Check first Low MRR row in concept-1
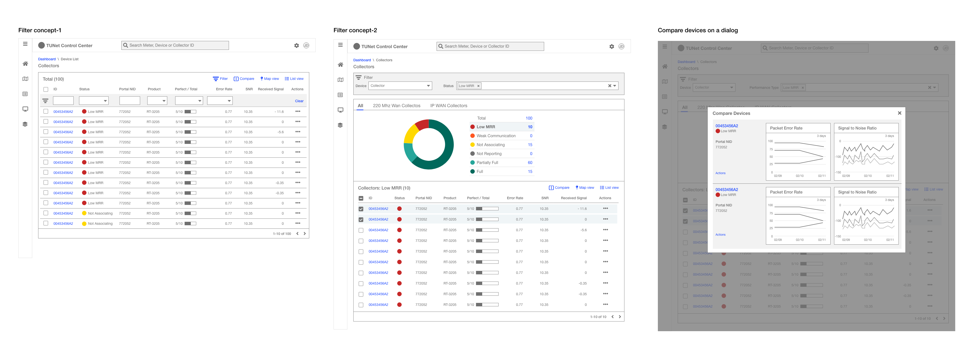The image size is (980, 353). pyautogui.click(x=46, y=112)
